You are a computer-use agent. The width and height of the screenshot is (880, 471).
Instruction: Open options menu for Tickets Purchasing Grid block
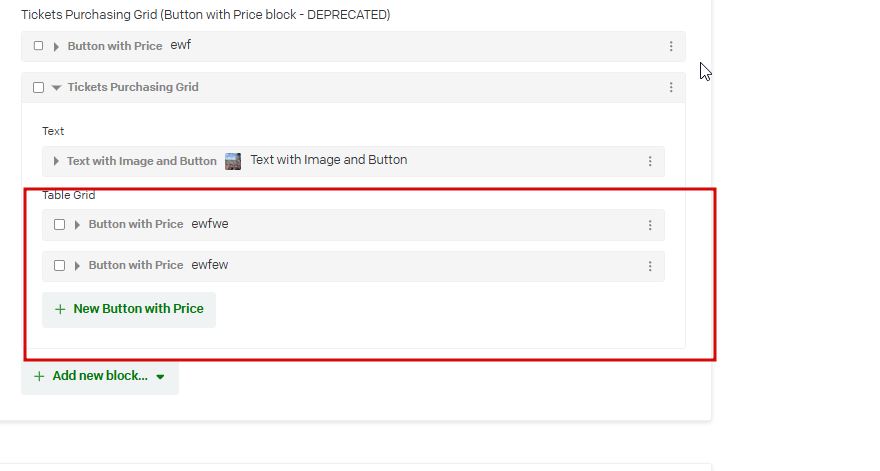[671, 88]
